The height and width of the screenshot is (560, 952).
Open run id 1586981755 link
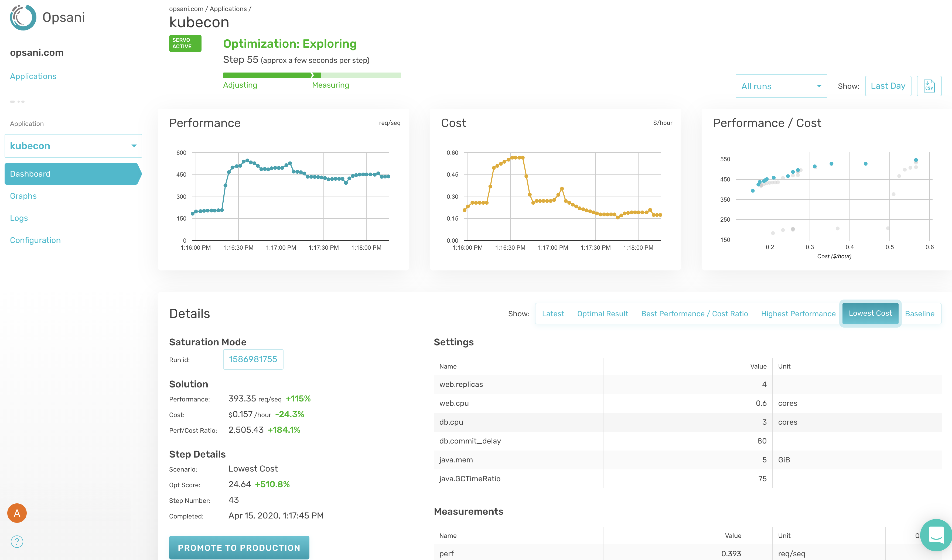(x=253, y=359)
